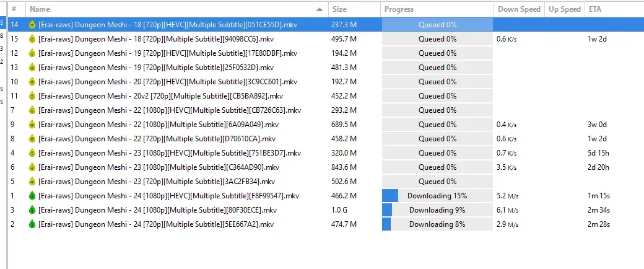
Task: Click the 843.6 M size cell
Action: 344,167
